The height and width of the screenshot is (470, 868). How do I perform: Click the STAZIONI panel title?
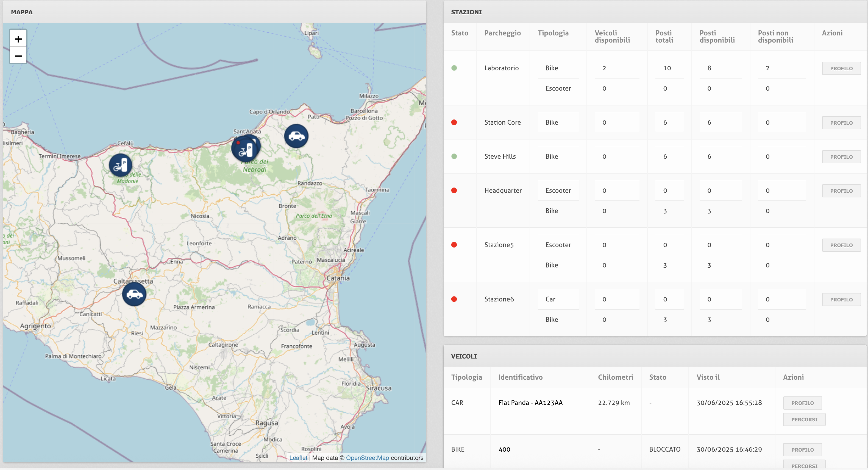point(466,12)
